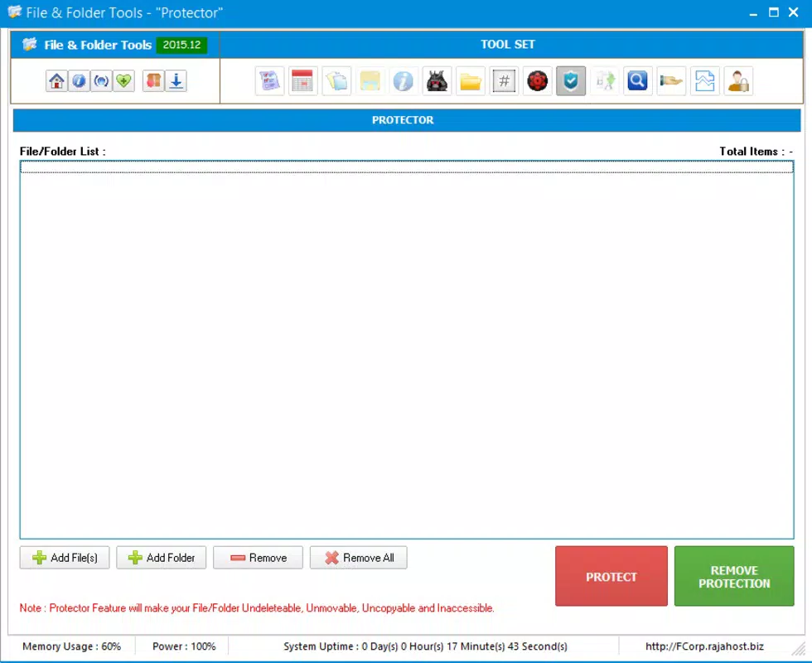Image resolution: width=812 pixels, height=663 pixels.
Task: Click the Add File(s) button
Action: coord(65,558)
